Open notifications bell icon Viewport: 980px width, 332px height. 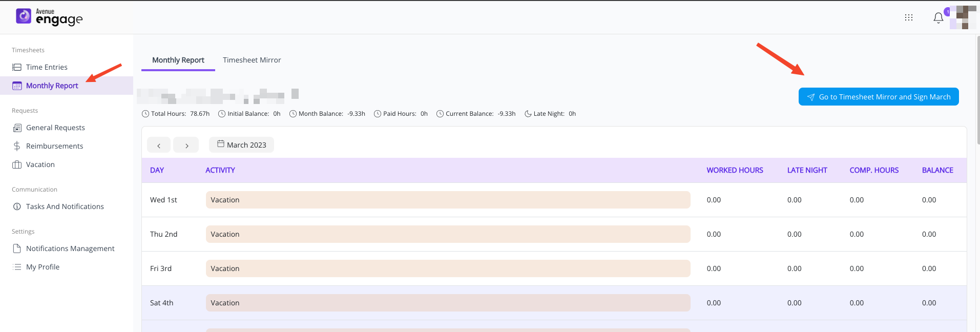tap(939, 18)
